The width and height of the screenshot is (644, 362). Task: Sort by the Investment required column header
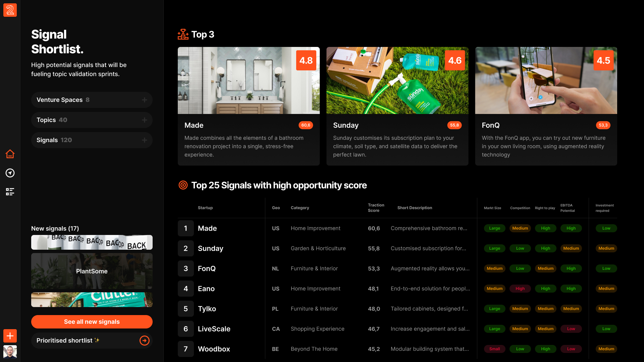pos(605,208)
